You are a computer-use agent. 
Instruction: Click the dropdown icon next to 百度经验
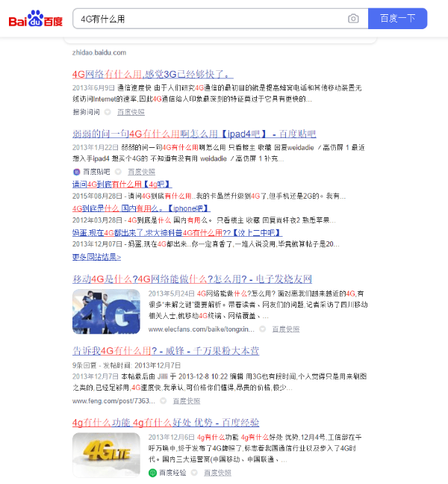tap(194, 473)
